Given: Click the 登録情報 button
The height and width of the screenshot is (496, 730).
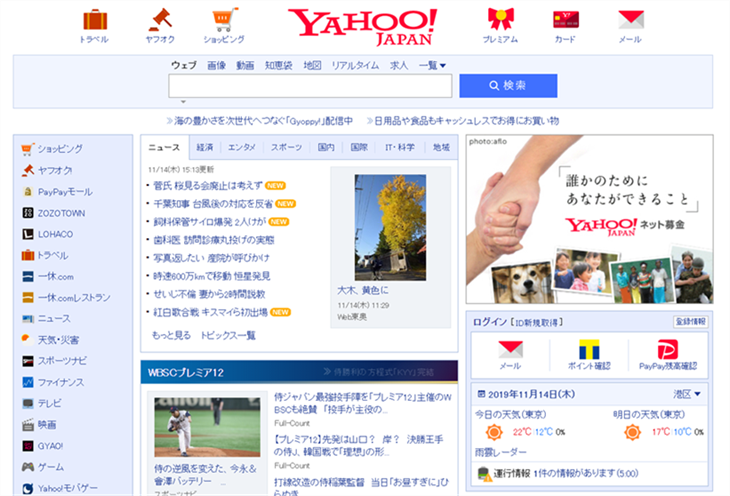Looking at the screenshot, I should pyautogui.click(x=691, y=322).
